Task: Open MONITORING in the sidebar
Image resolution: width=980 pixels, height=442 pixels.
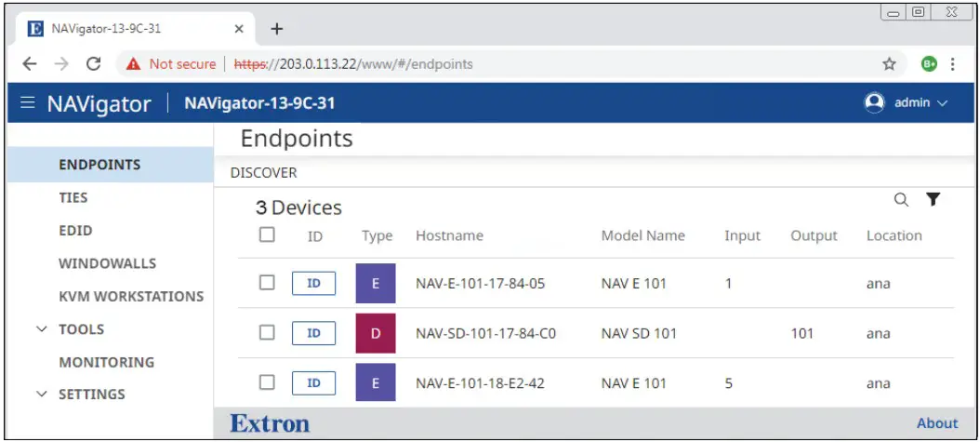Action: [x=106, y=362]
